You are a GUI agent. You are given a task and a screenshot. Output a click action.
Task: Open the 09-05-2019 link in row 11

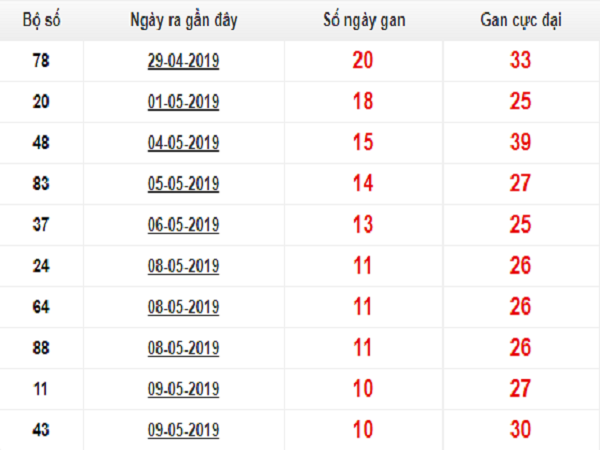click(183, 389)
